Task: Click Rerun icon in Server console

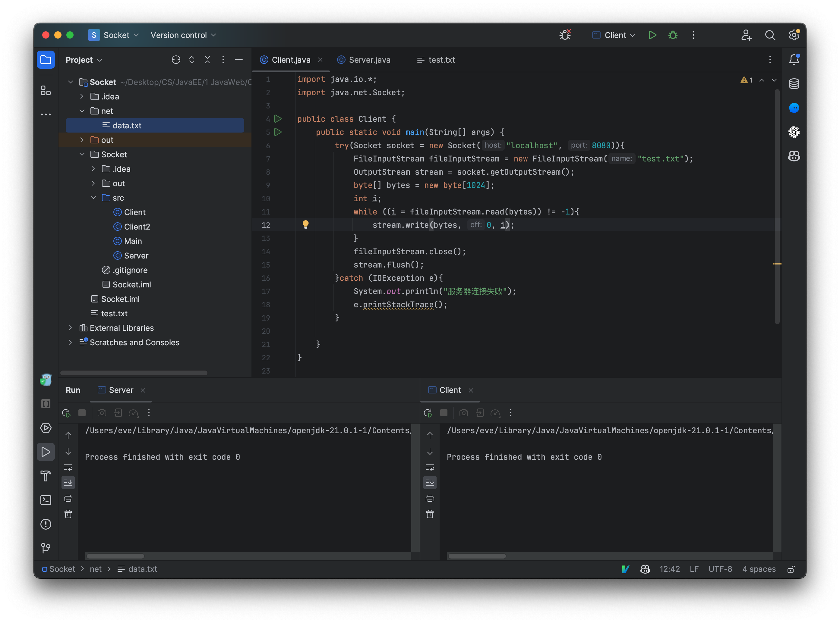Action: (66, 413)
